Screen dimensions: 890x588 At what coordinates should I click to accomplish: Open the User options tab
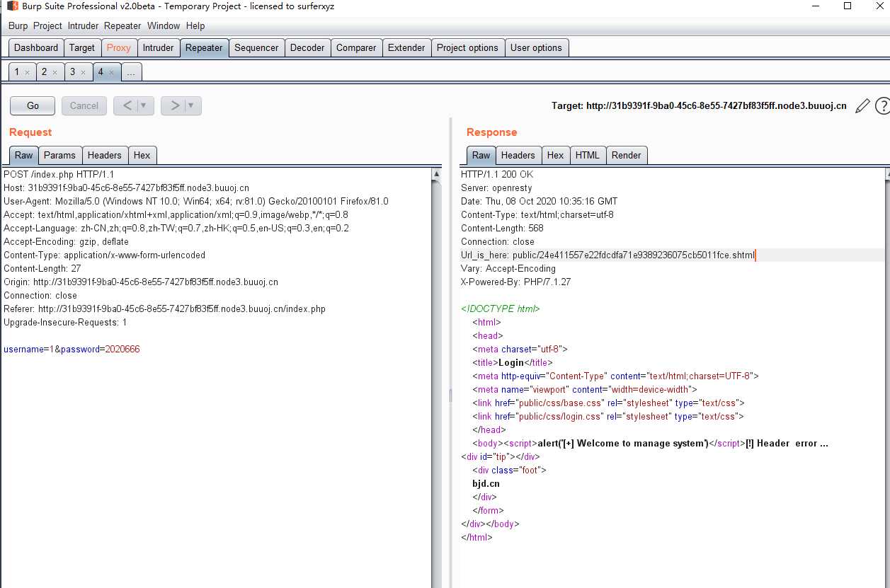[536, 47]
